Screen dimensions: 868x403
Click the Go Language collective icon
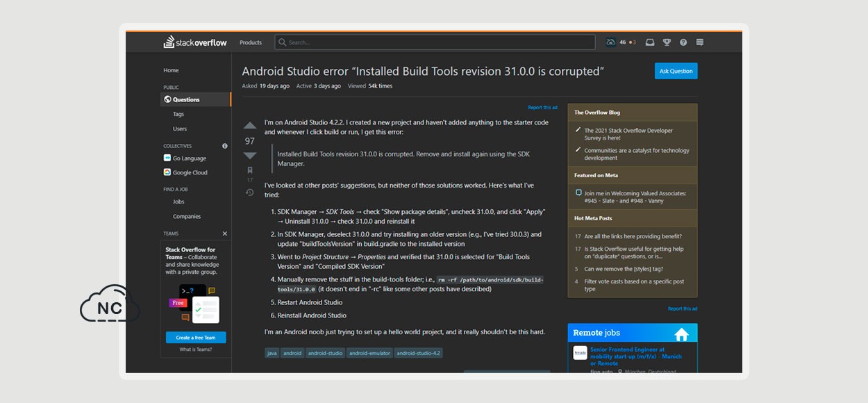pos(167,158)
